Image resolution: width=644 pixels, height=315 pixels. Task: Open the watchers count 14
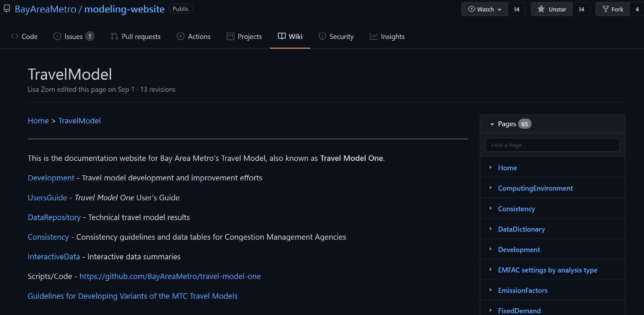[x=517, y=9]
